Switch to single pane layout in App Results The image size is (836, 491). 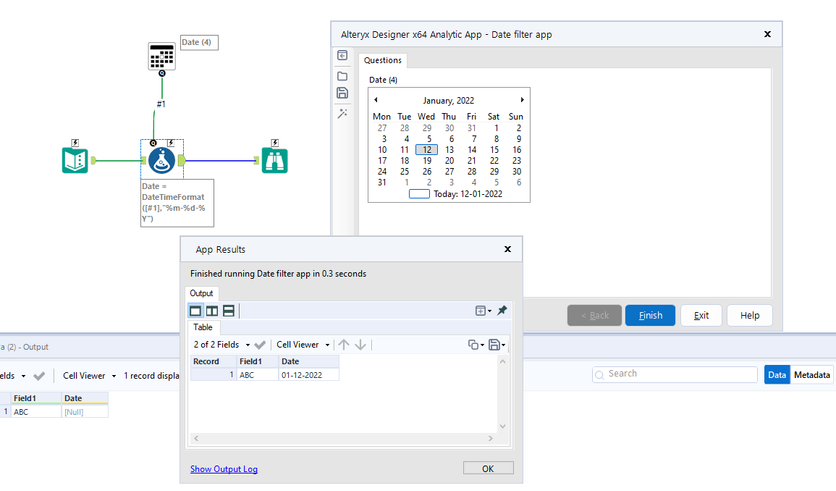196,311
